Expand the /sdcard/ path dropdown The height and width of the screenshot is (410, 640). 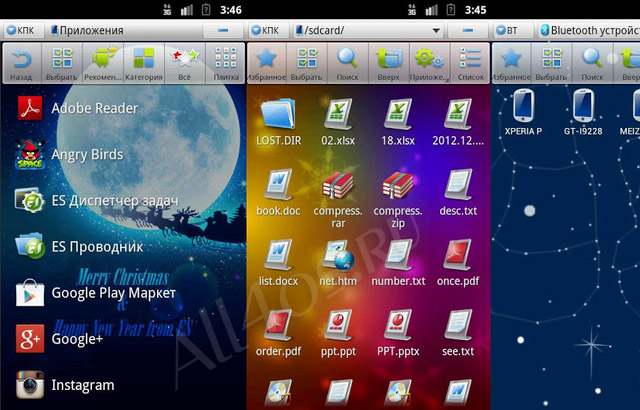coord(436,31)
